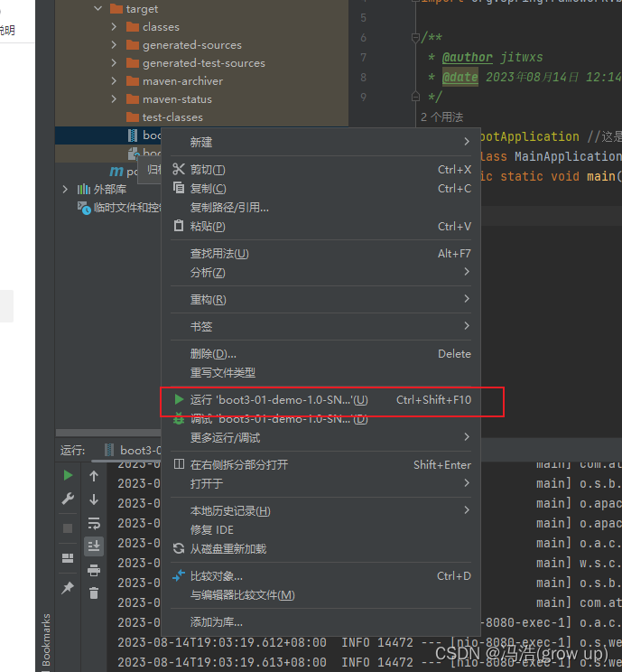Screen dimensions: 622x672
Task: Open the 重构(R) submenu
Action: tap(320, 299)
